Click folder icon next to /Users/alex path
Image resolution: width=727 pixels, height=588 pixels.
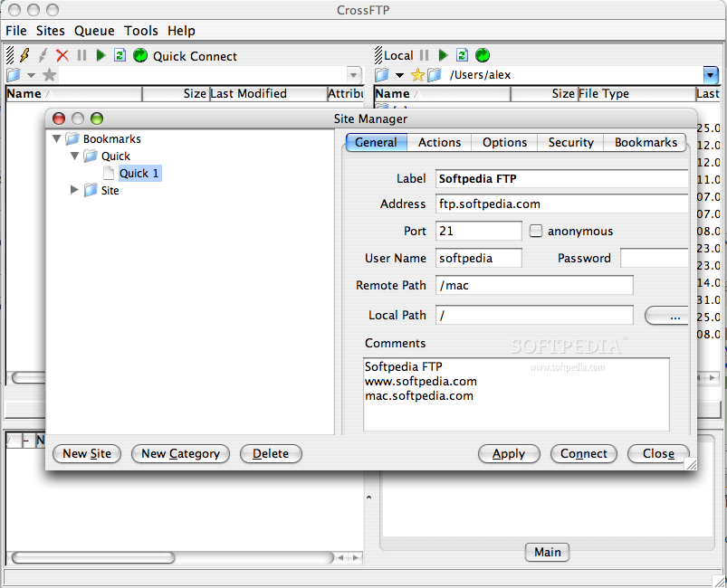435,74
